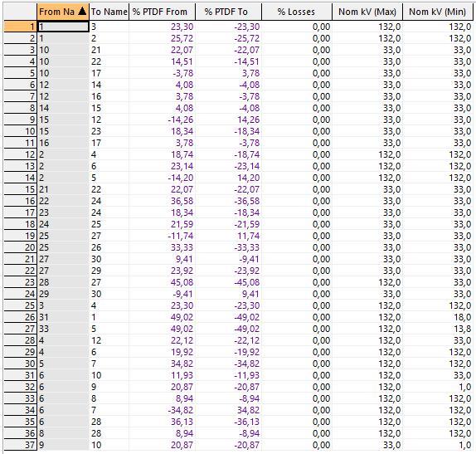476x454 pixels.
Task: Click % PTDF To value -23,92
Action: click(247, 271)
